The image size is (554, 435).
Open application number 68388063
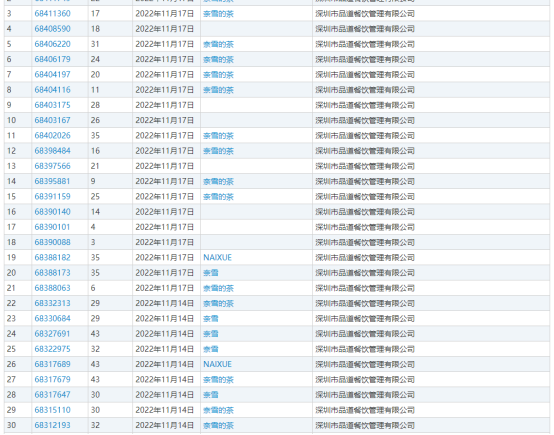[52, 288]
